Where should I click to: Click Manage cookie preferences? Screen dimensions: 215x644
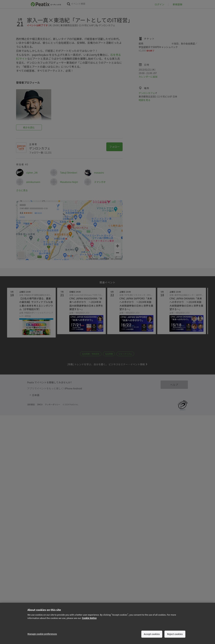[x=42, y=634]
